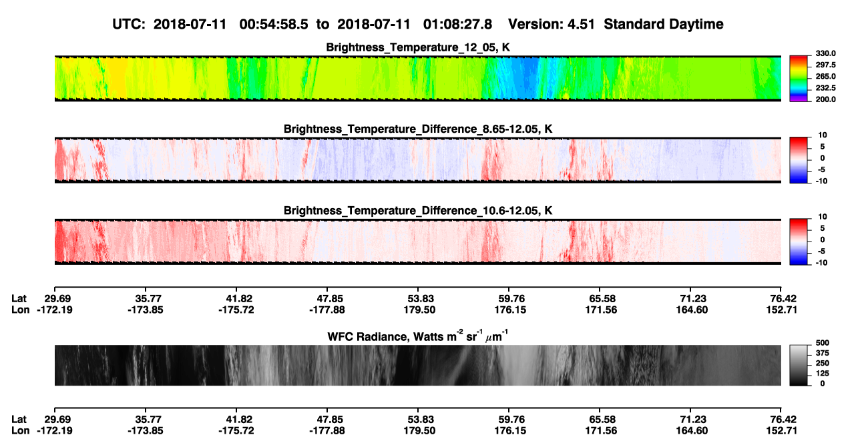Image resolution: width=868 pixels, height=445 pixels.
Task: Click the Version: 4.51 text
Action: click(551, 25)
